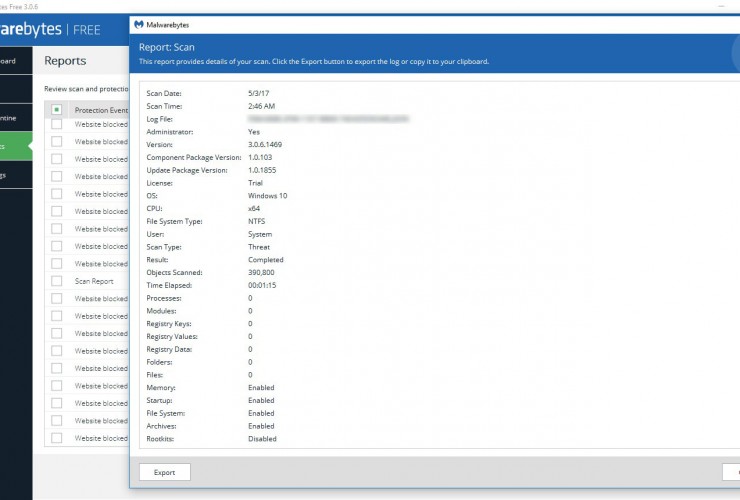Check the last Website blocked checkbox at list bottom

tap(57, 438)
